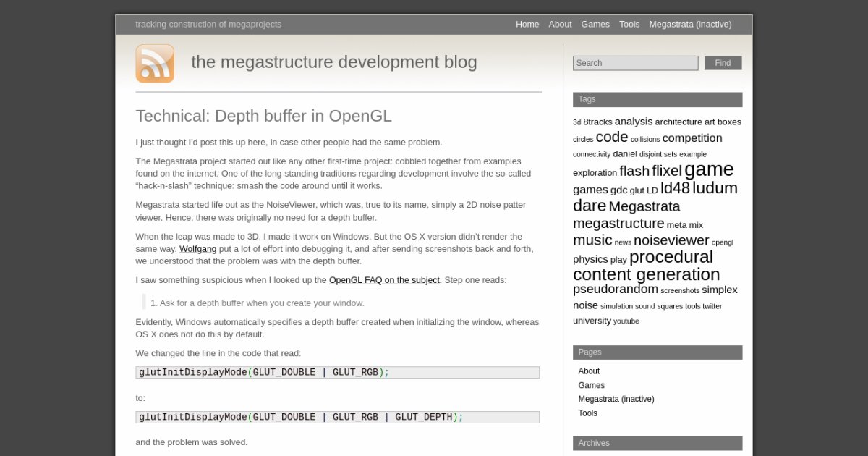Open the Home menu item
This screenshot has height=456, width=868.
point(527,24)
